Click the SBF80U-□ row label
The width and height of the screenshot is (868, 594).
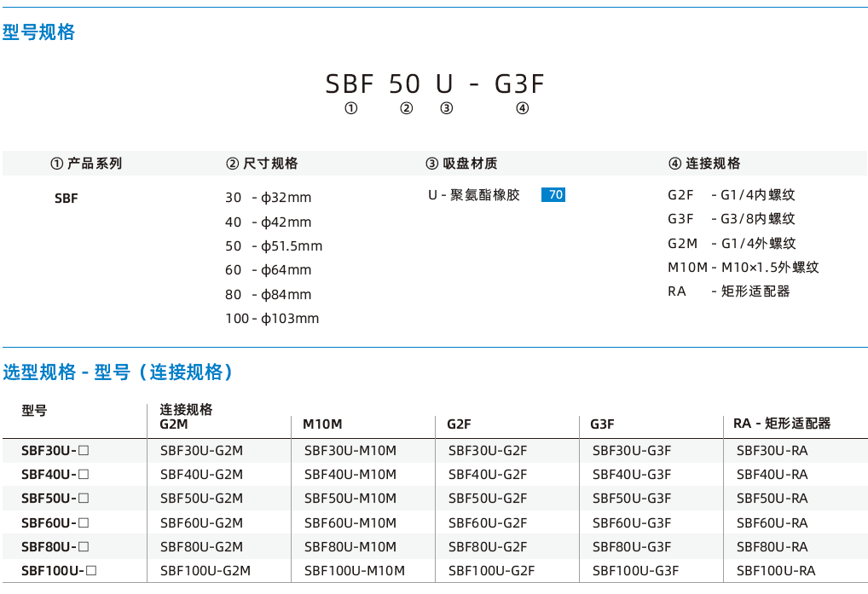point(55,546)
